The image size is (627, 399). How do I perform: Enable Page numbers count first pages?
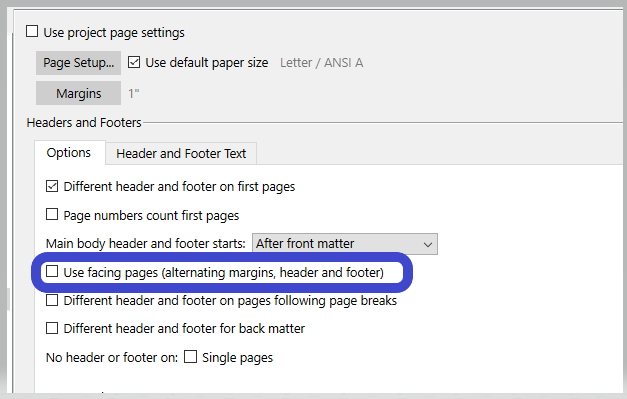click(52, 215)
